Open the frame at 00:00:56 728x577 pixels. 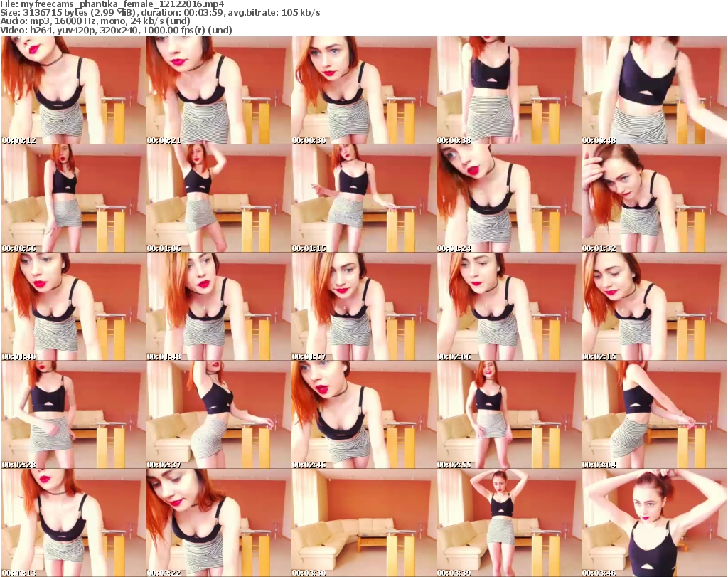[x=73, y=198]
